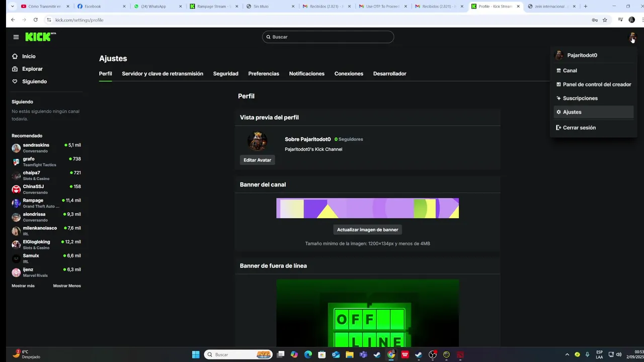Reload the page with refresh icon
644x362 pixels.
coord(35,20)
